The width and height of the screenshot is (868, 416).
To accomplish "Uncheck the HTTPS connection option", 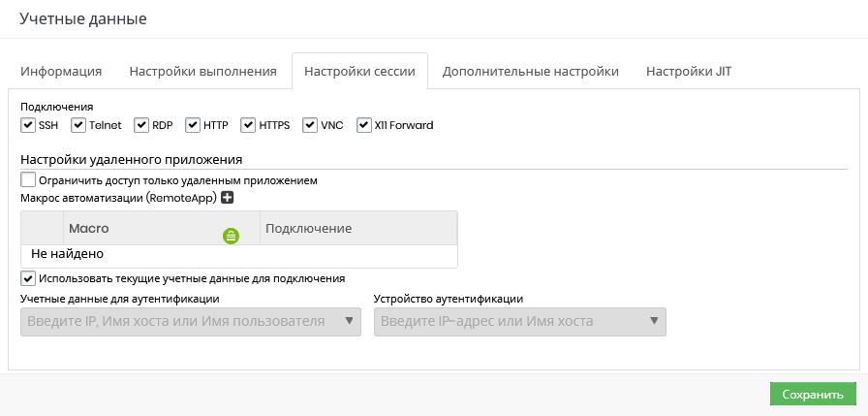I will click(x=249, y=125).
